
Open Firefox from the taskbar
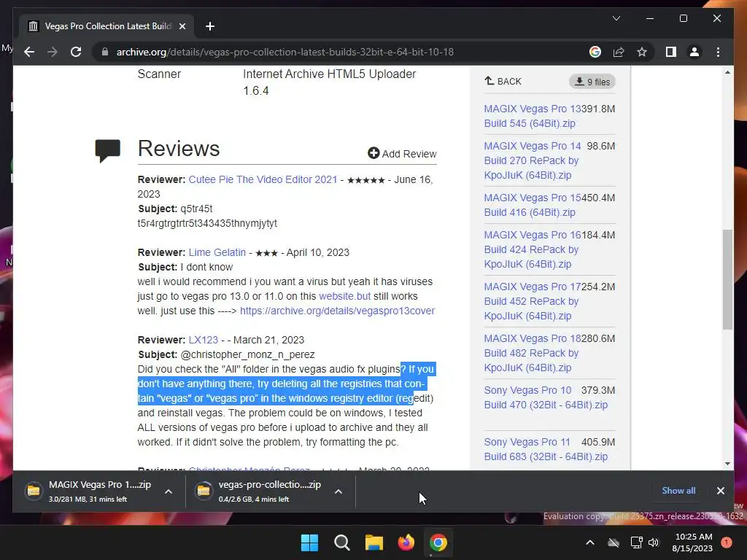point(406,542)
